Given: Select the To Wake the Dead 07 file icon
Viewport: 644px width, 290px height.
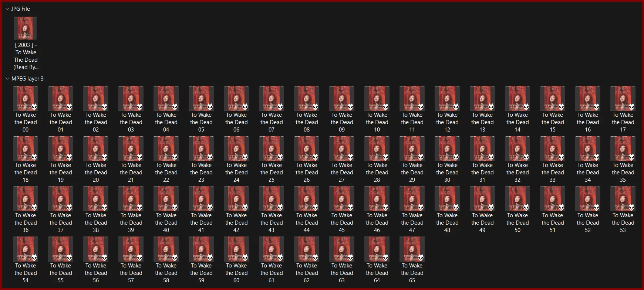Looking at the screenshot, I should coord(272,98).
